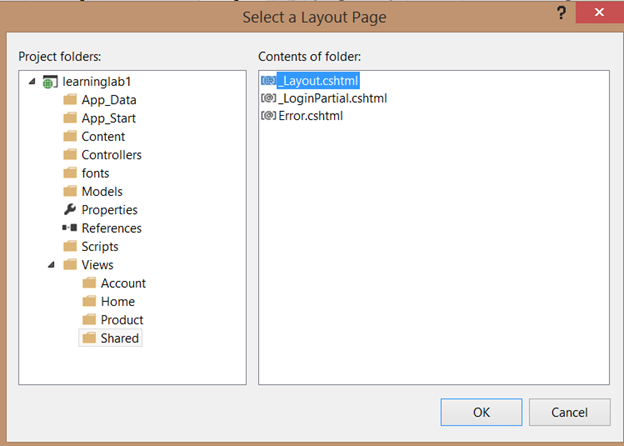Click the learninglab1 project icon

point(50,81)
